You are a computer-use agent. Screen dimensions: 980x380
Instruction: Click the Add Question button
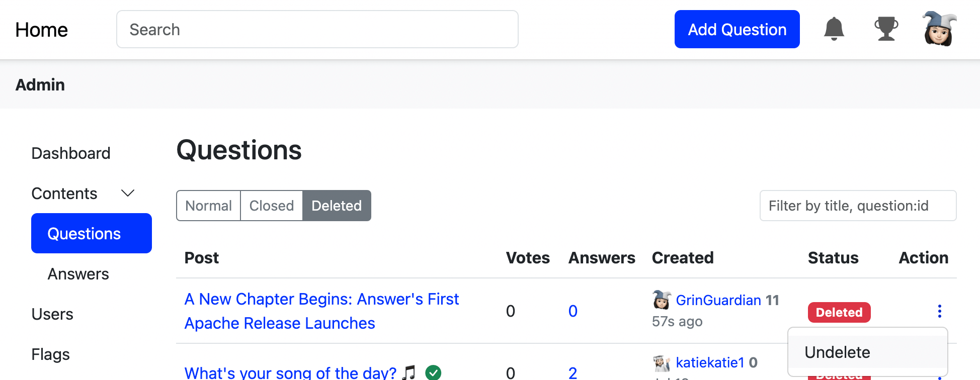tap(737, 29)
